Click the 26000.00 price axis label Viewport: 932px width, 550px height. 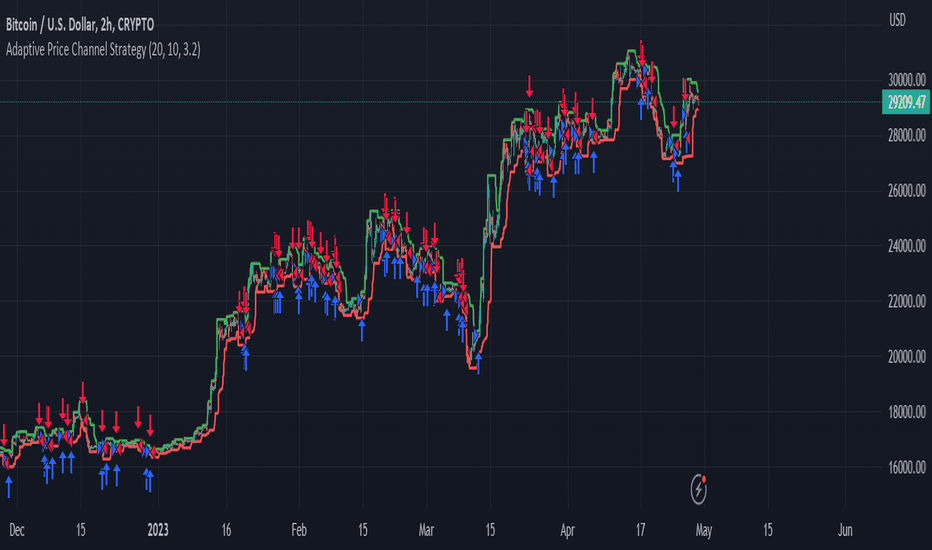point(906,191)
